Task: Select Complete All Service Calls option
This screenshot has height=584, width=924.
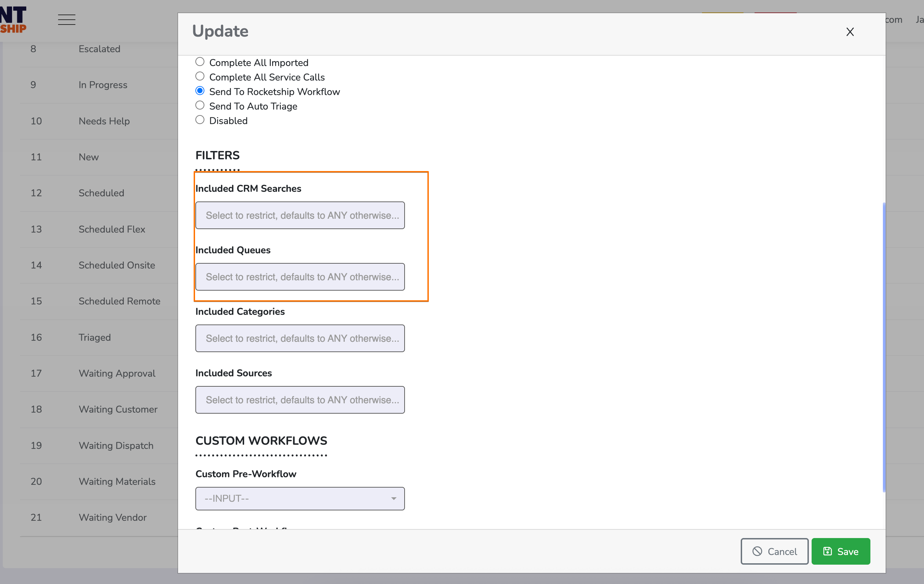Action: (x=200, y=76)
